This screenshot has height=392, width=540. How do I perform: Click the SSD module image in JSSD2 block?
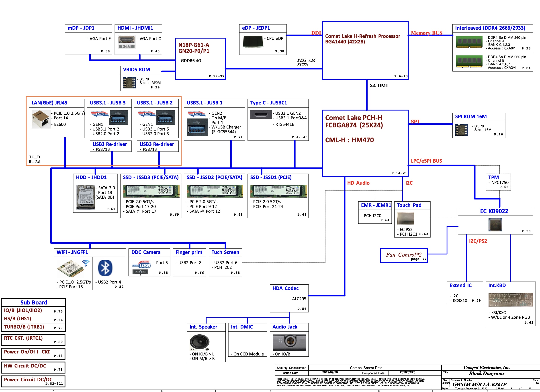(x=215, y=191)
